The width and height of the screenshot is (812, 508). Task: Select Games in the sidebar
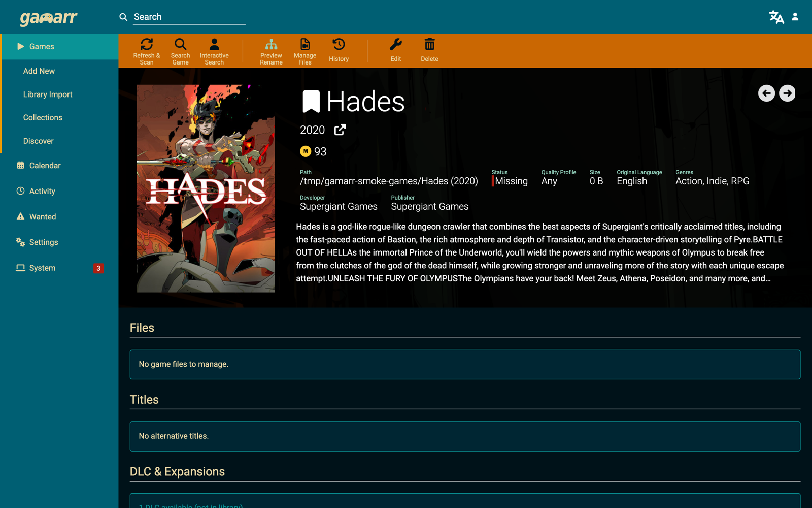click(60, 47)
